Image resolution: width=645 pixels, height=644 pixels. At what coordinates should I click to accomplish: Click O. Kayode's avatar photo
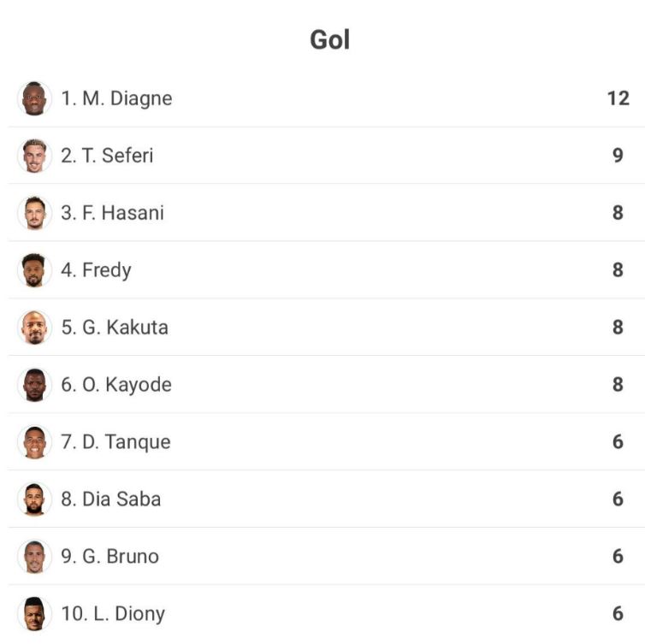pyautogui.click(x=34, y=385)
